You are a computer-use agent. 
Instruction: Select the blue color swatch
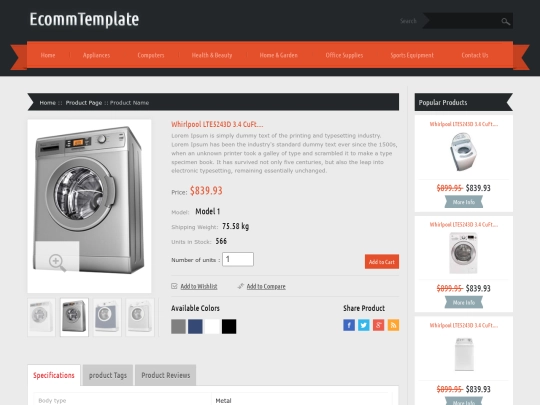(x=195, y=326)
